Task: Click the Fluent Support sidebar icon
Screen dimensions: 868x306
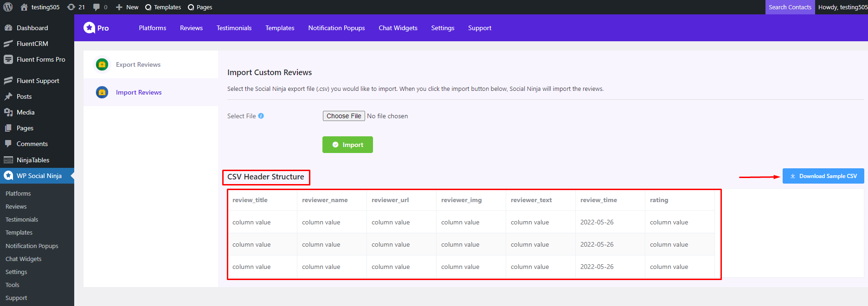Action: pyautogui.click(x=8, y=81)
